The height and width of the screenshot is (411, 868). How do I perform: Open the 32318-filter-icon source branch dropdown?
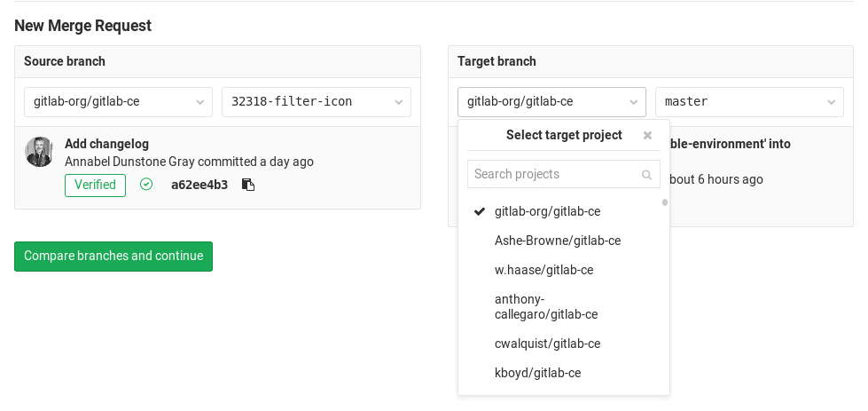point(316,101)
